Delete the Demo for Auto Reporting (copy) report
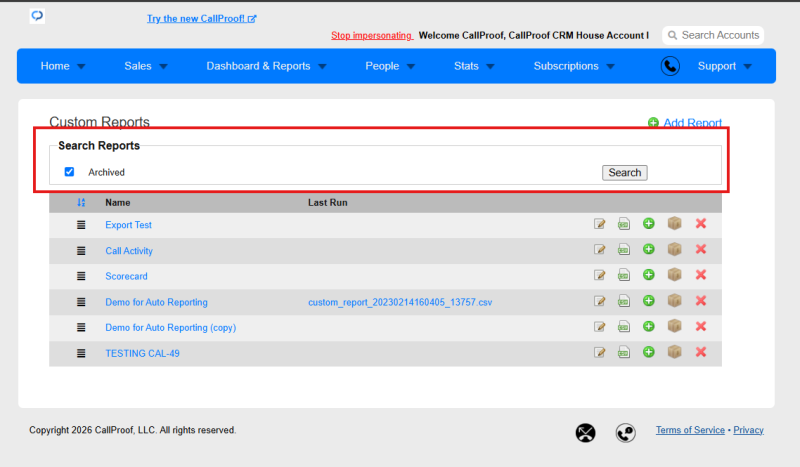This screenshot has height=467, width=800. tap(701, 326)
